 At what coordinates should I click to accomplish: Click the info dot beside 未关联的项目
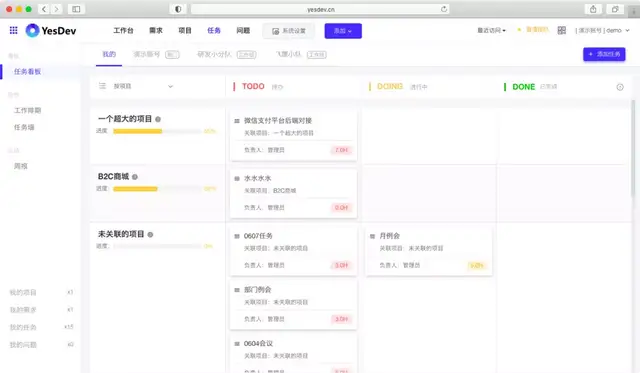pos(150,235)
